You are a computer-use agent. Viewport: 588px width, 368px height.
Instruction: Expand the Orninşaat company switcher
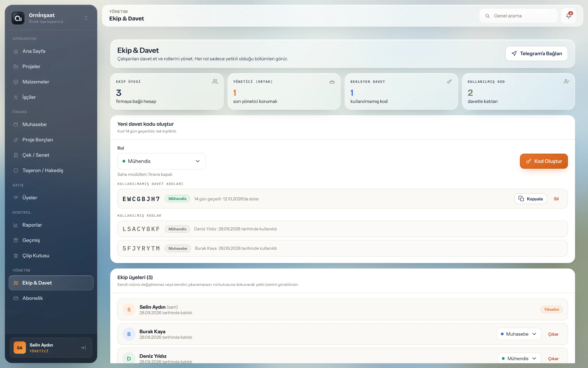pos(86,18)
